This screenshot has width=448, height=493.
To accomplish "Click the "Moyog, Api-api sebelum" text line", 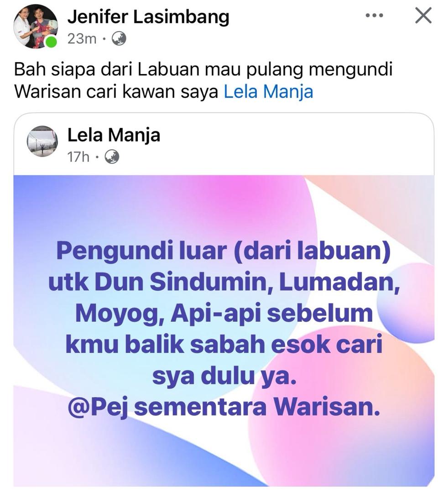I will (224, 314).
